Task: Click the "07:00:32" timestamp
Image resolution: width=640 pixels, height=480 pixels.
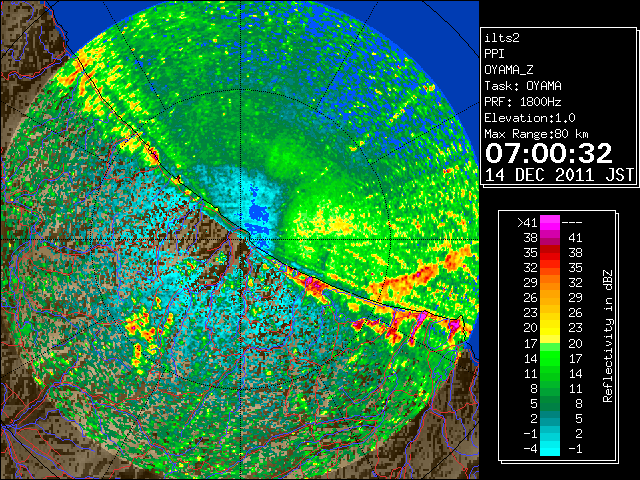Action: click(x=549, y=153)
